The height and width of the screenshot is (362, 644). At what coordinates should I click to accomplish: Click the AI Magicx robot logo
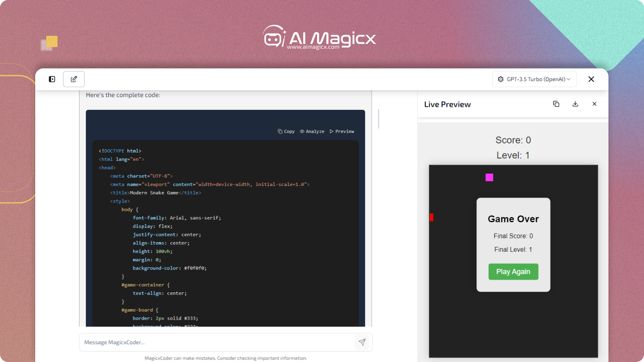[x=274, y=37]
